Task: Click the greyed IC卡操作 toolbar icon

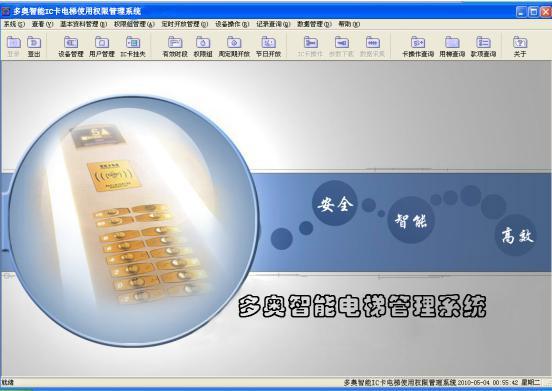Action: (x=310, y=46)
